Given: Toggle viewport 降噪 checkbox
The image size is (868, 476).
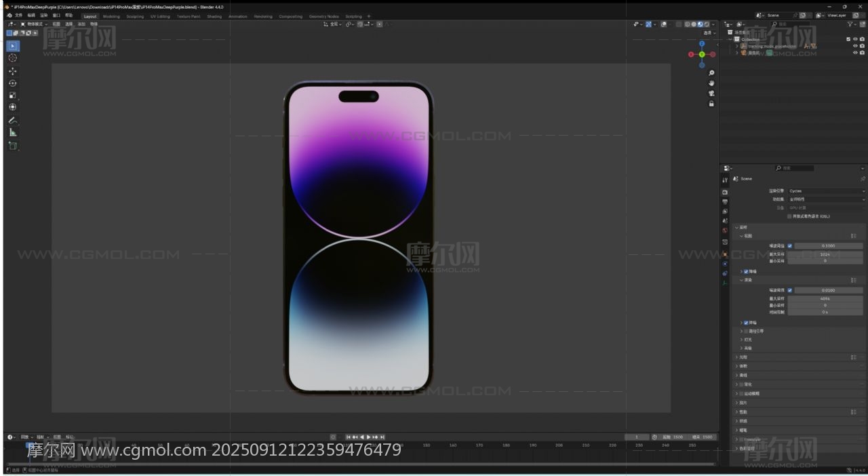Looking at the screenshot, I should [746, 271].
